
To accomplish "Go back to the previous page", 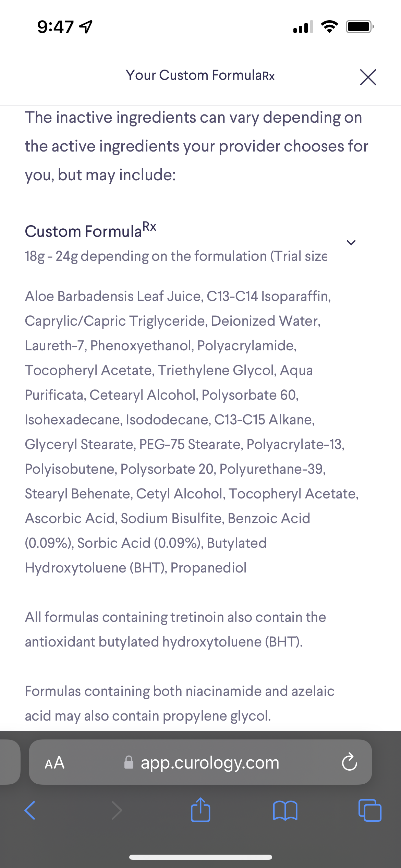I will click(30, 810).
